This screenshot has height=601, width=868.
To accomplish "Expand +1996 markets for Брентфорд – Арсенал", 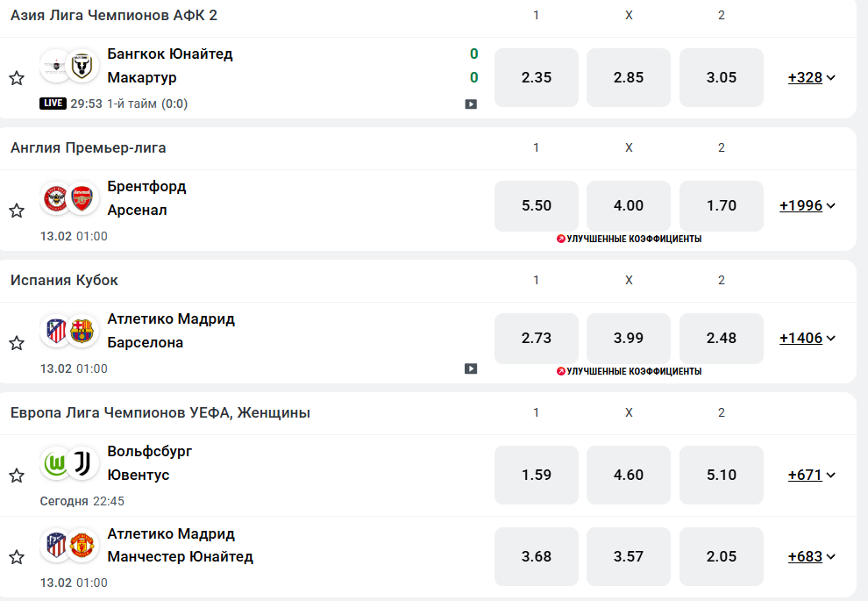I will (807, 206).
